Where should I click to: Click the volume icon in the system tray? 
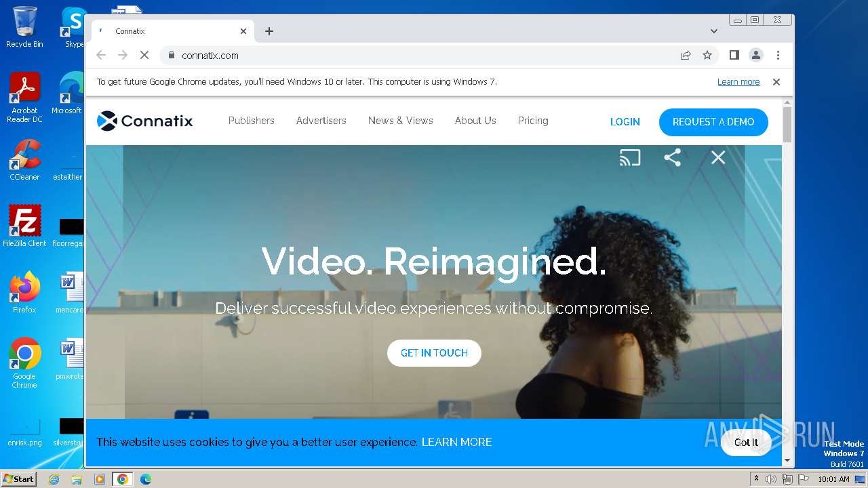pyautogui.click(x=771, y=479)
